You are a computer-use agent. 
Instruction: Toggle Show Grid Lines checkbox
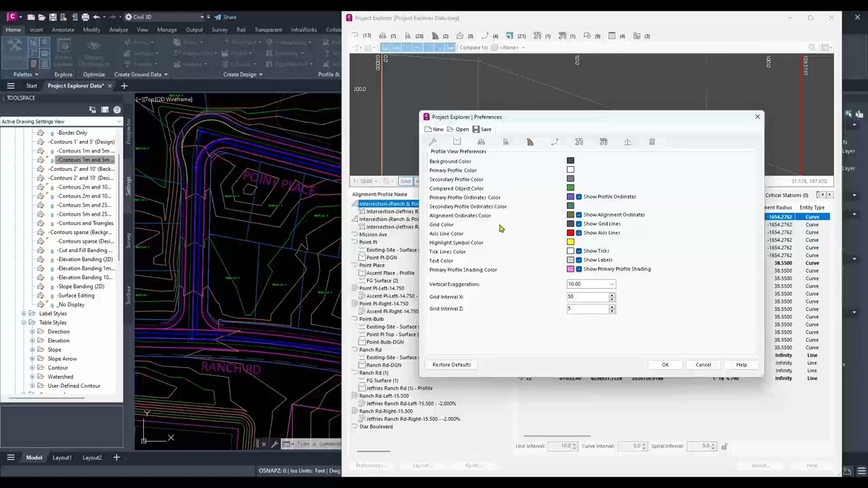(x=578, y=224)
